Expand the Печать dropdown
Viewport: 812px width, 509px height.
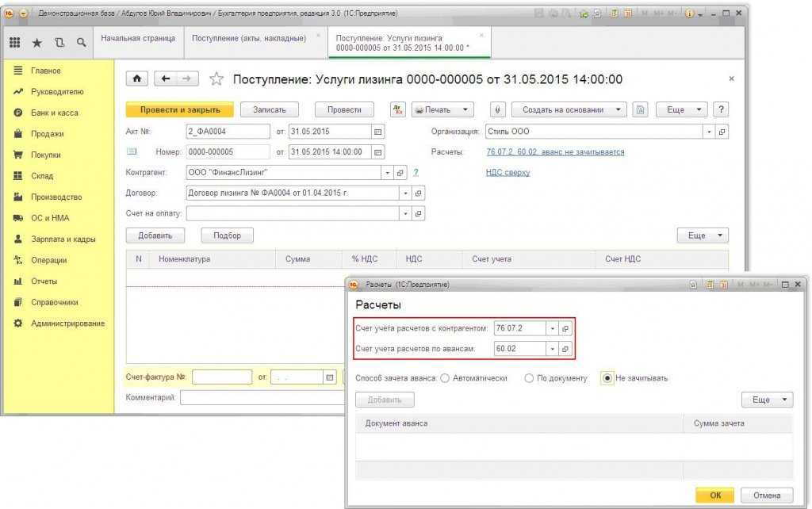coord(465,109)
